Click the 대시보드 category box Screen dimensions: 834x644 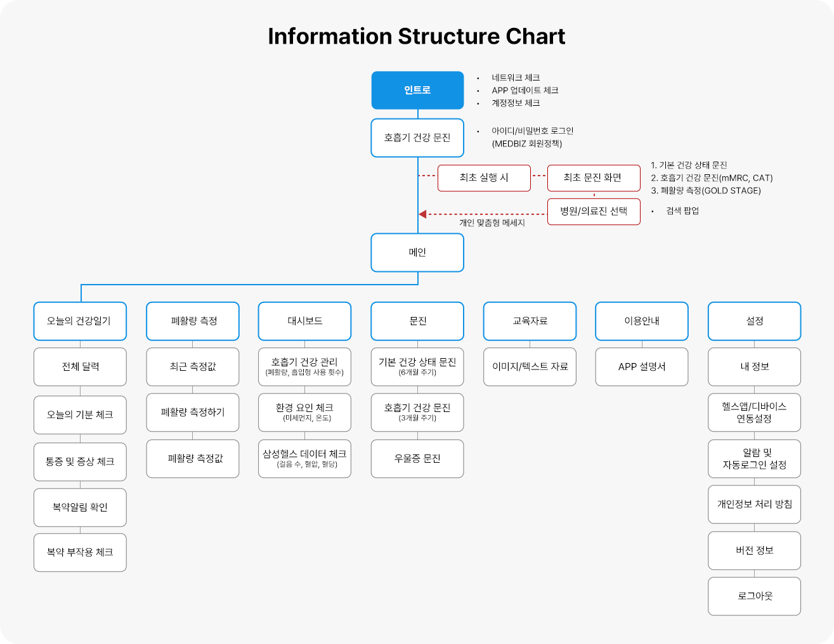[304, 321]
